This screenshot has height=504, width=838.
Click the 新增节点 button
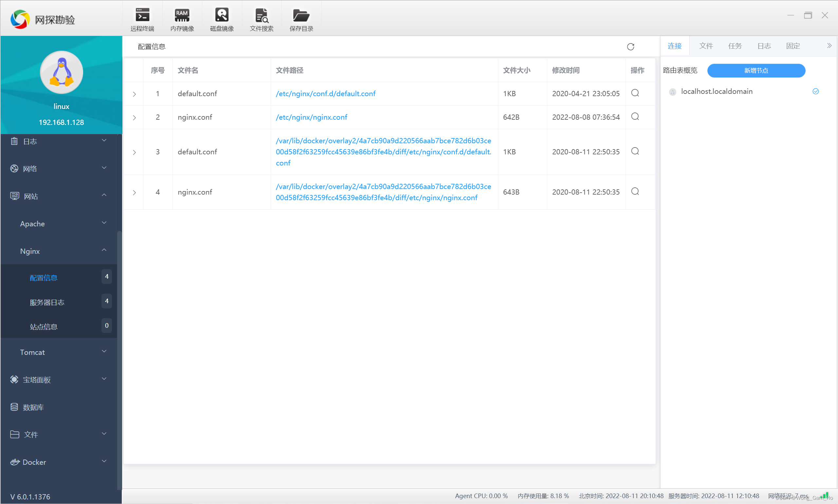[756, 71]
